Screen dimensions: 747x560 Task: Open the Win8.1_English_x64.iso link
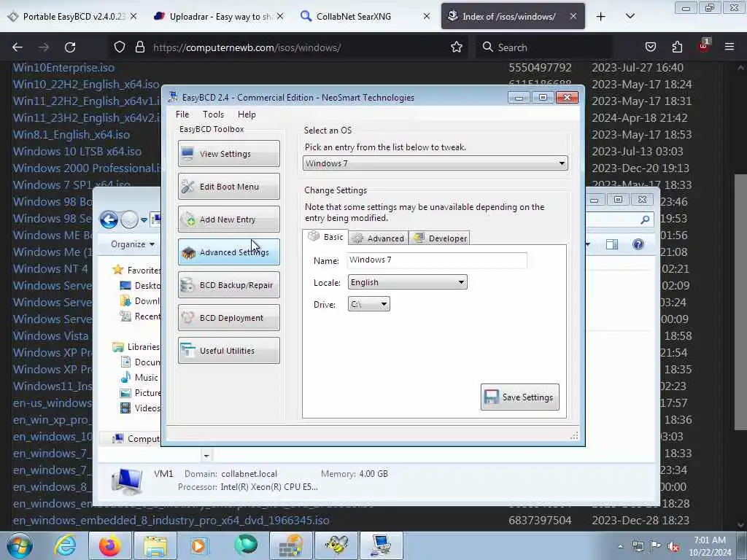71,135
